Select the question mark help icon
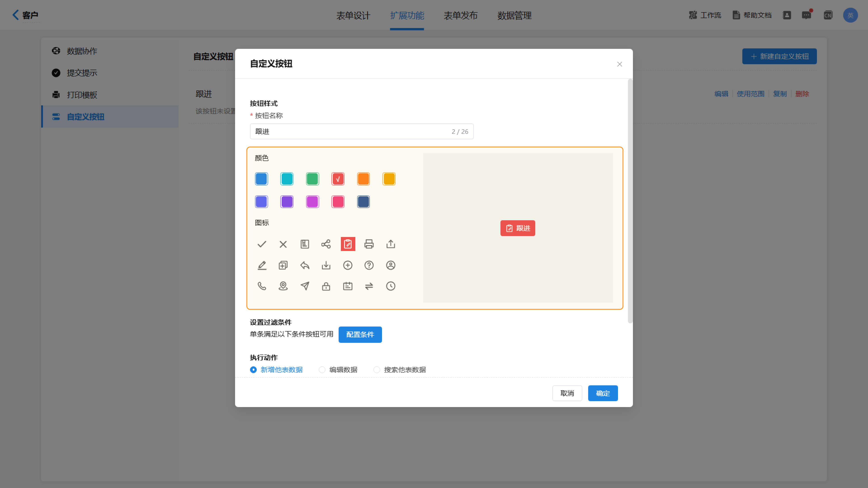 [x=369, y=265]
